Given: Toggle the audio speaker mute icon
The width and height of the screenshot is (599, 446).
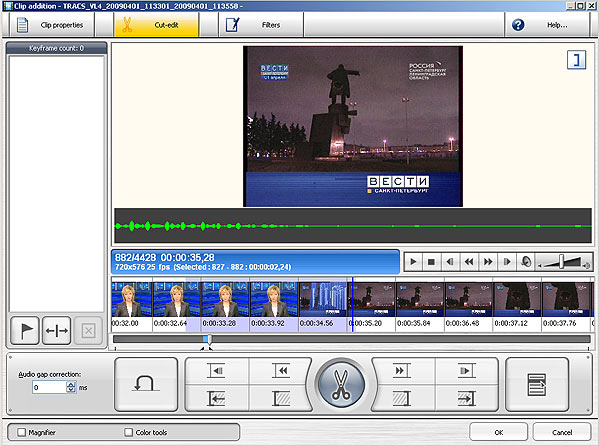Looking at the screenshot, I should (x=526, y=262).
